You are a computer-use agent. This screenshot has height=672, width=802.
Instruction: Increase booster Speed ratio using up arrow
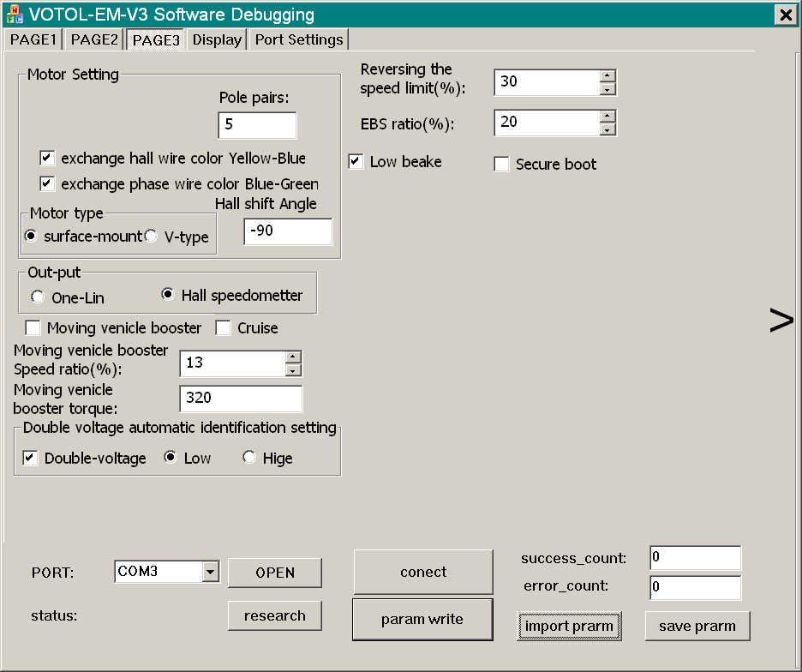click(293, 357)
